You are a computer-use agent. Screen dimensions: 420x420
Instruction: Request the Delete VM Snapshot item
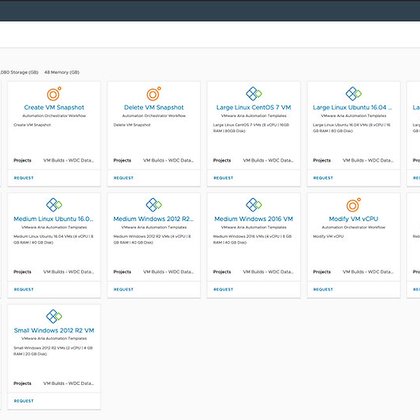[123, 178]
